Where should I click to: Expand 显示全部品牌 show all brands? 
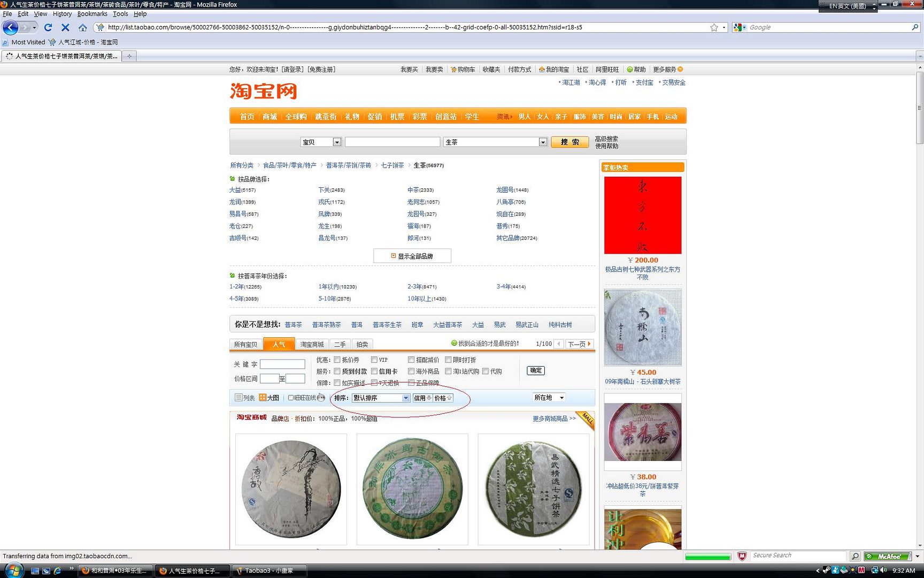[x=412, y=256]
